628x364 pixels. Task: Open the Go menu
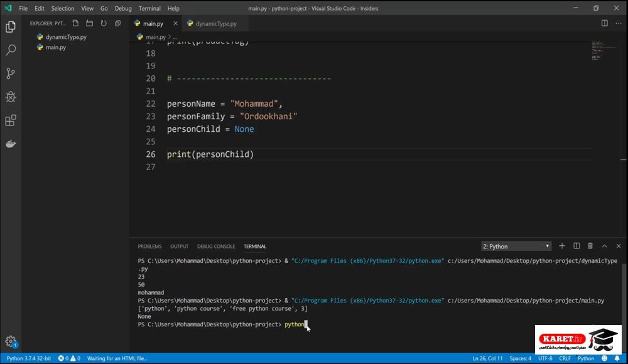[x=104, y=8]
